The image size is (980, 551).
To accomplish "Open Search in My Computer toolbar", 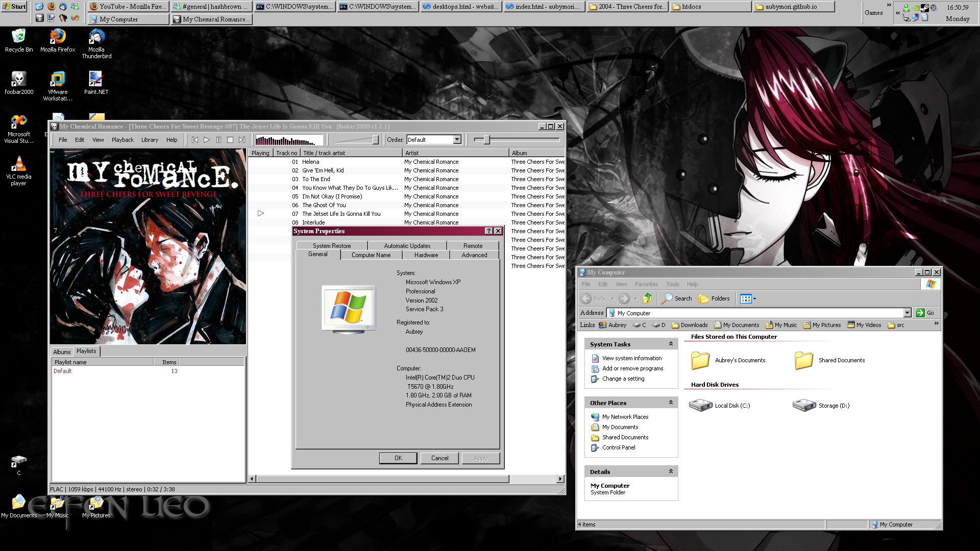I will [677, 298].
